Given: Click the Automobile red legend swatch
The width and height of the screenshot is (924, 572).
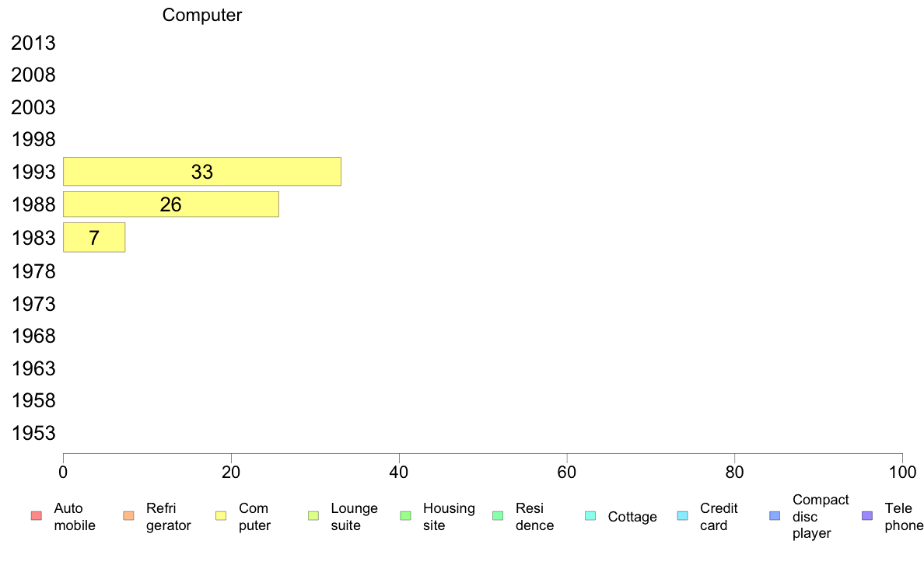Looking at the screenshot, I should (x=37, y=516).
